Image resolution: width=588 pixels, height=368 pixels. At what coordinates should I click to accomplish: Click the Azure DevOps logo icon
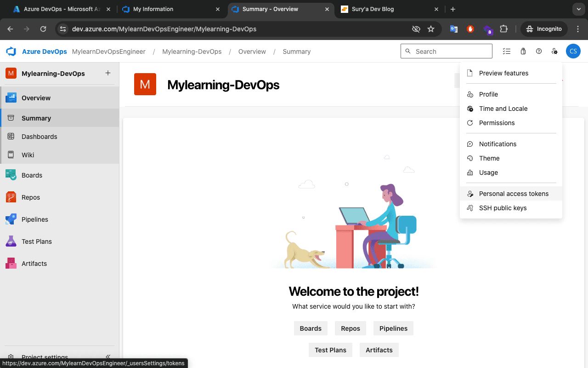pos(11,52)
